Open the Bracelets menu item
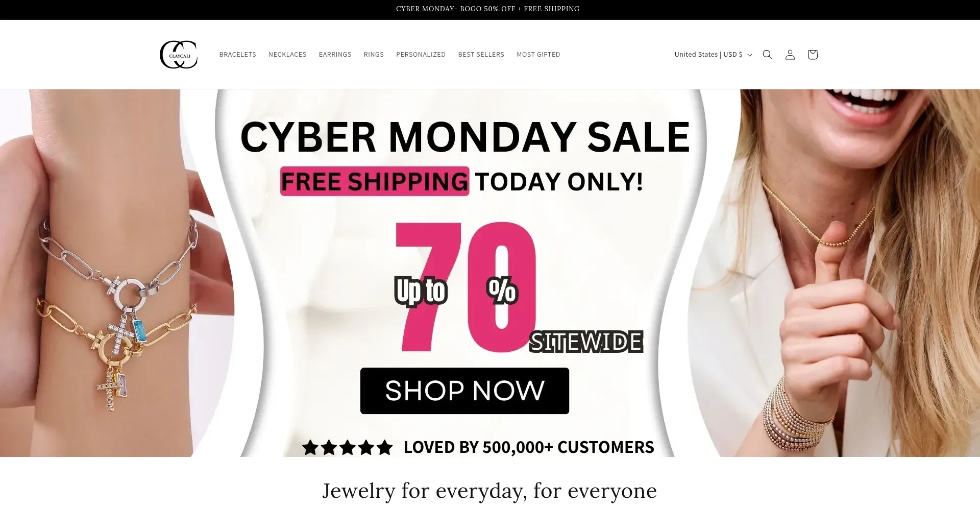Screen dimensions: 980x507 237,55
